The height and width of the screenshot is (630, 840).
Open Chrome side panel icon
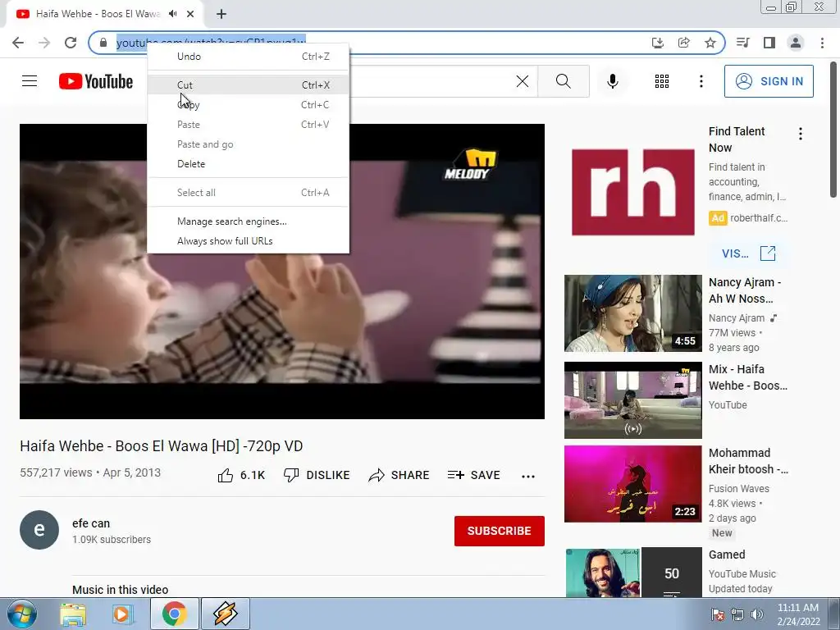[769, 43]
